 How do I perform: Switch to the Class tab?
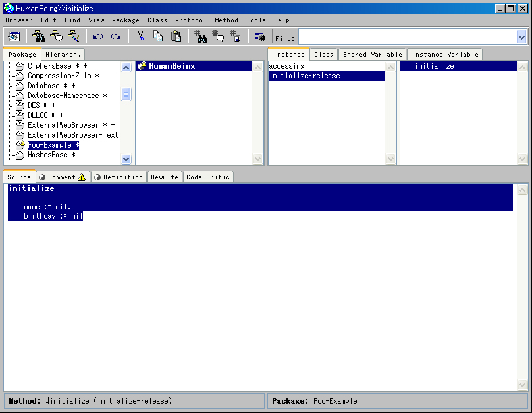tap(323, 55)
